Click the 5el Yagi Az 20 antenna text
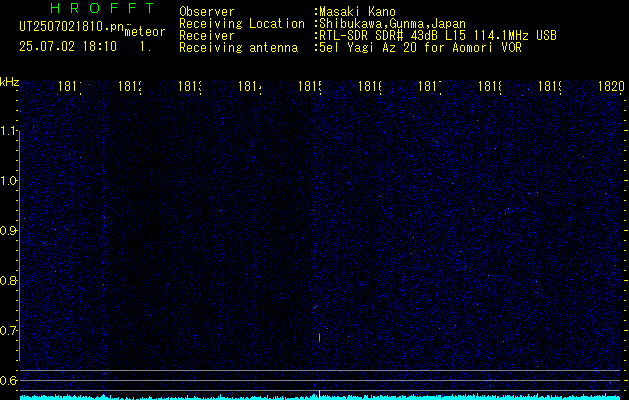The width and height of the screenshot is (629, 400). [420, 48]
